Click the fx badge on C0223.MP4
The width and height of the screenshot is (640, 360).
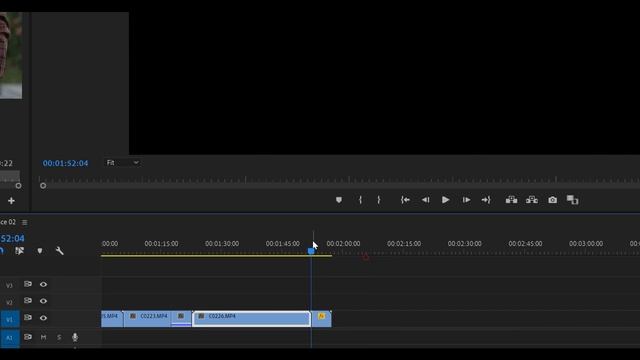[133, 316]
